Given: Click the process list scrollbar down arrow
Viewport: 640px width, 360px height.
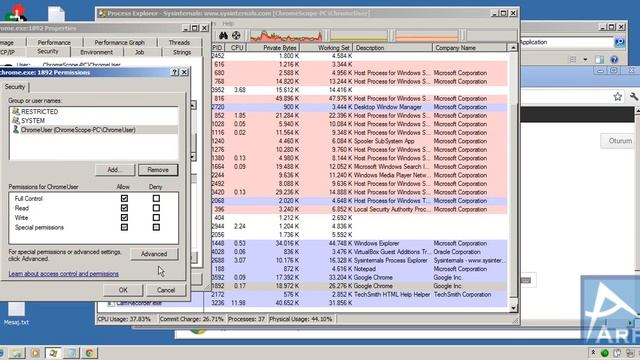Looking at the screenshot, I should pos(513,308).
